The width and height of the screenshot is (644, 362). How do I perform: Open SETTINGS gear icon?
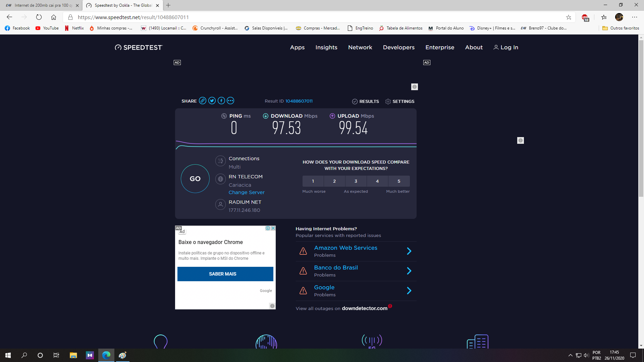388,102
